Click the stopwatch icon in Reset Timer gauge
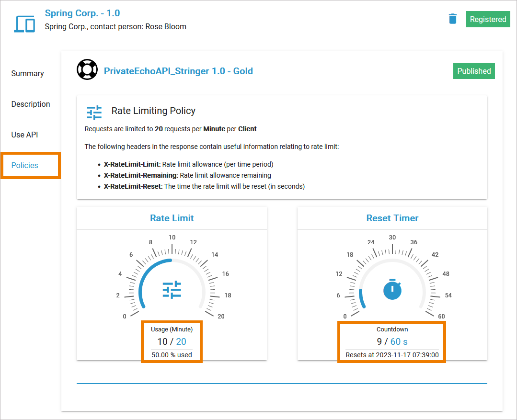Screen dimensions: 517x420 tap(392, 290)
